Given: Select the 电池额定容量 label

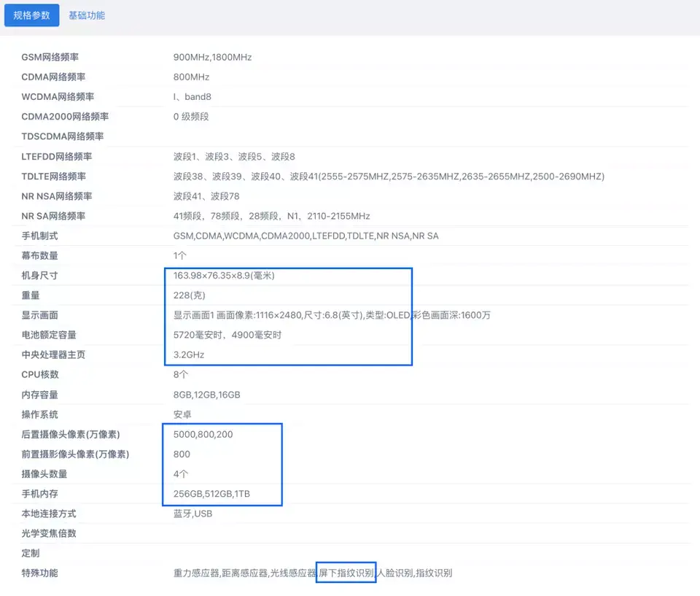Looking at the screenshot, I should click(49, 335).
